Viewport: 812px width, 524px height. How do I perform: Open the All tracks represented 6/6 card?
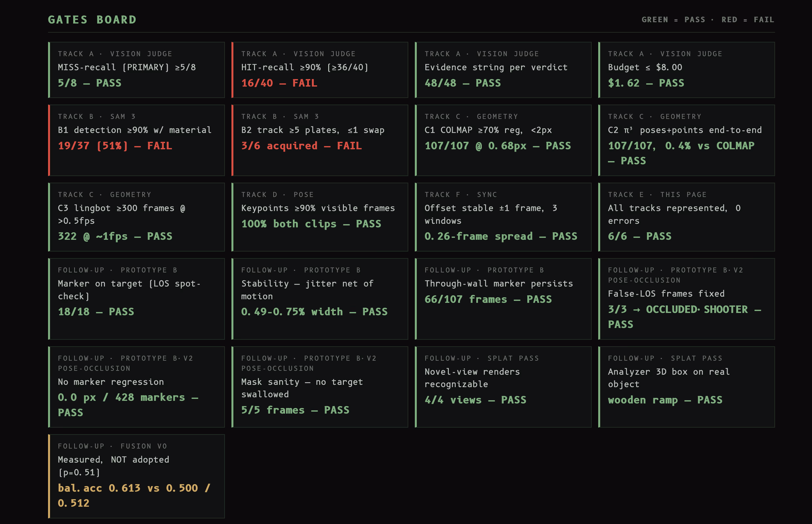point(686,217)
